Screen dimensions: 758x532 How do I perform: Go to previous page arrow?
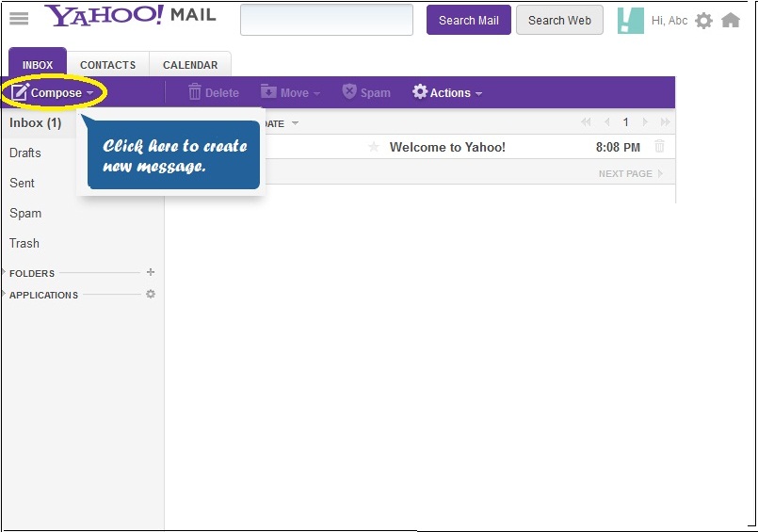click(606, 122)
